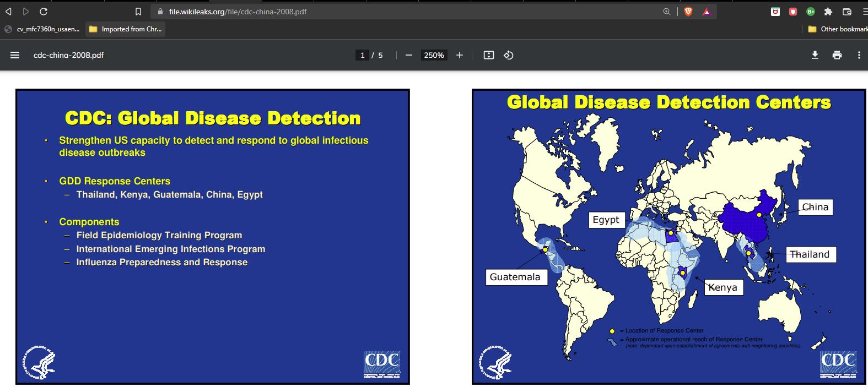Click the 250% zoom level field
This screenshot has width=868, height=387.
(434, 55)
